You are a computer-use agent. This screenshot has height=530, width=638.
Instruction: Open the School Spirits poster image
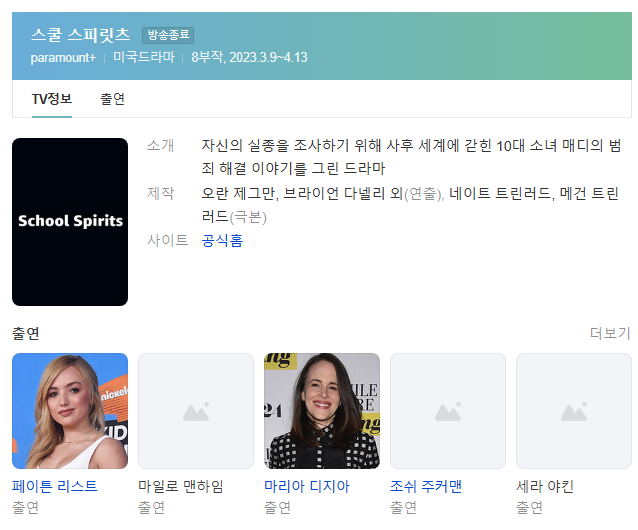70,221
